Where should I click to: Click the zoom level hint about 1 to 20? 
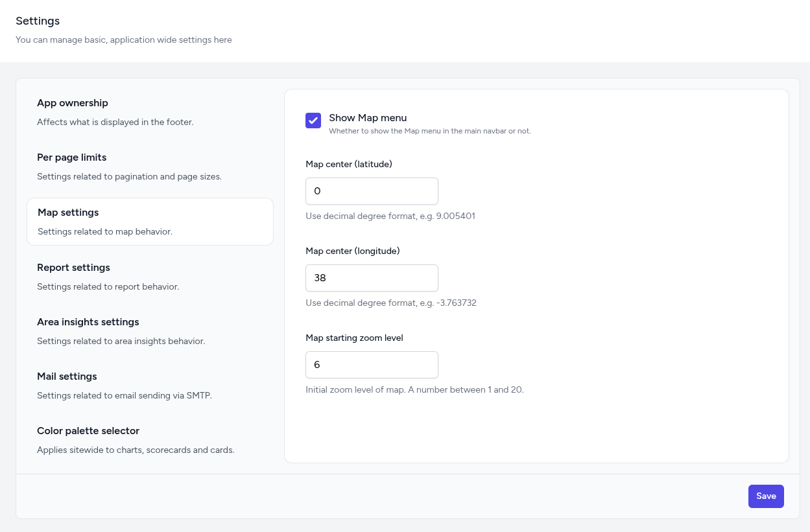point(414,390)
